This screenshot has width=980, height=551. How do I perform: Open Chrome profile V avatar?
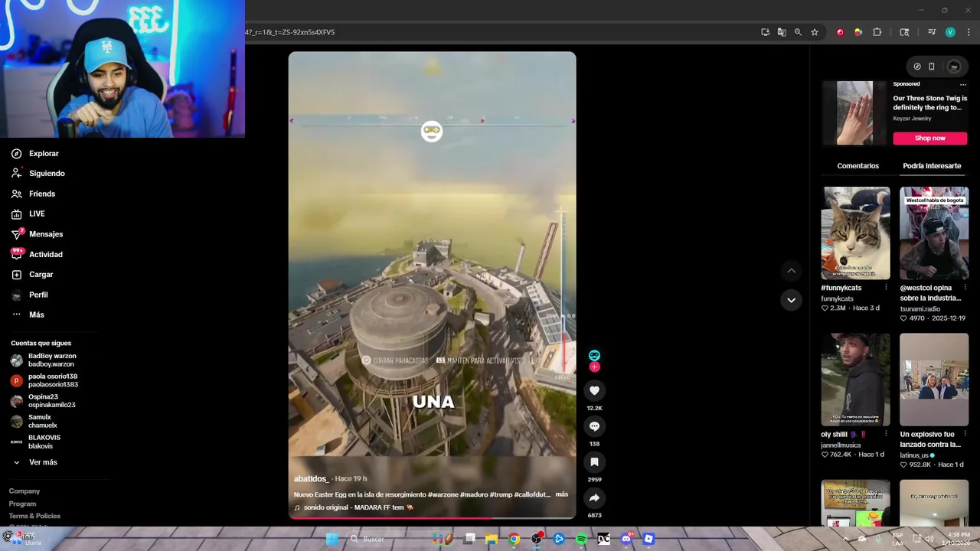coord(950,32)
